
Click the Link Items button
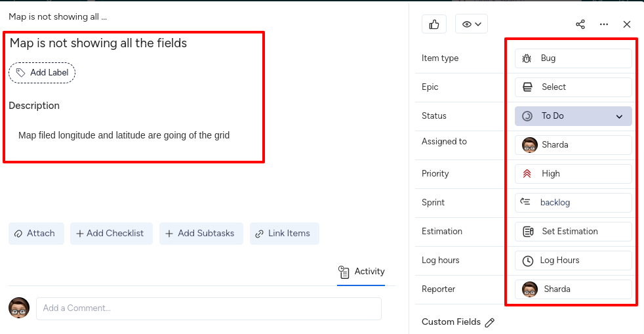click(x=285, y=234)
